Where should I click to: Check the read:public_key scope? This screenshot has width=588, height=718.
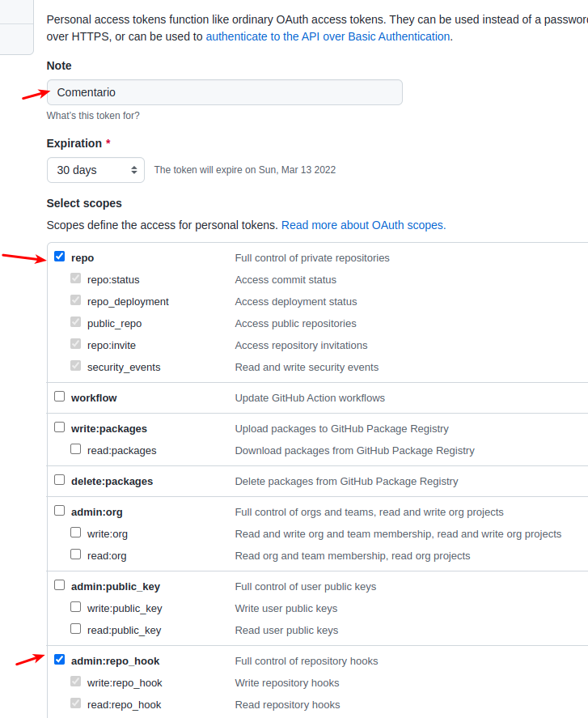pyautogui.click(x=75, y=629)
